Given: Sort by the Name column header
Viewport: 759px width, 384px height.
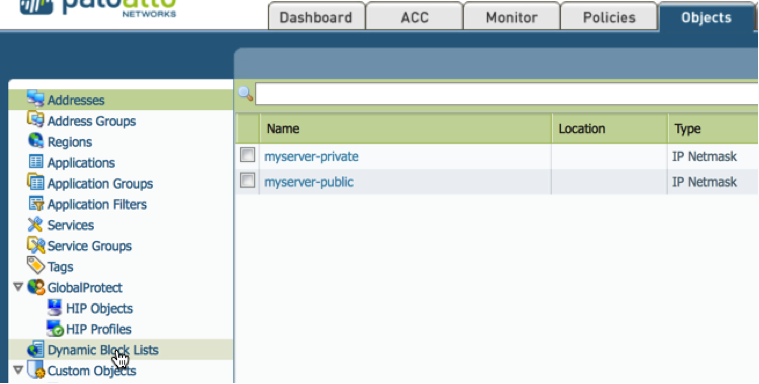Looking at the screenshot, I should click(406, 128).
